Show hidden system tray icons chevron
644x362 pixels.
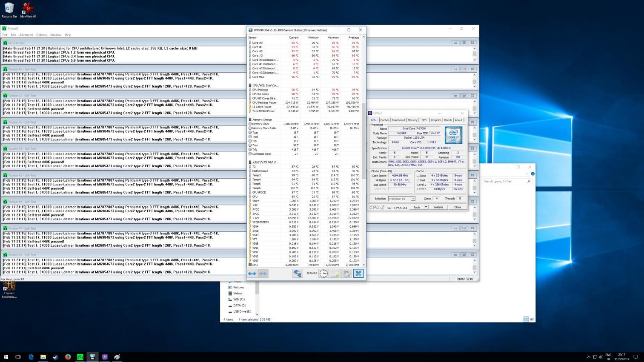(x=589, y=357)
